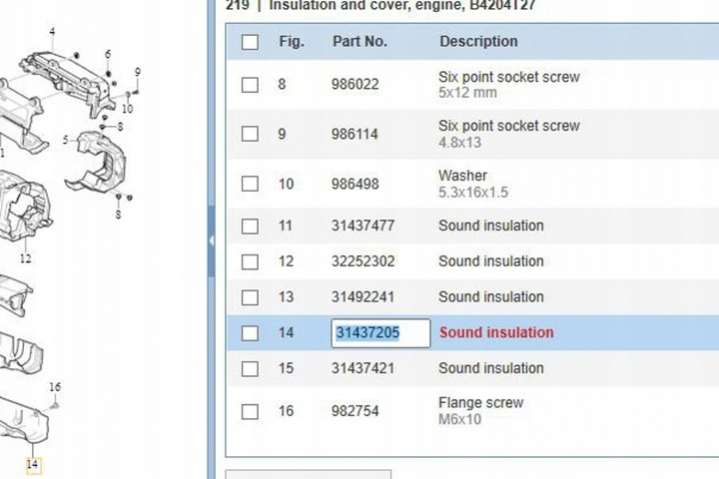
Task: Collapse the diagram panel with splitter arrow
Action: click(211, 241)
